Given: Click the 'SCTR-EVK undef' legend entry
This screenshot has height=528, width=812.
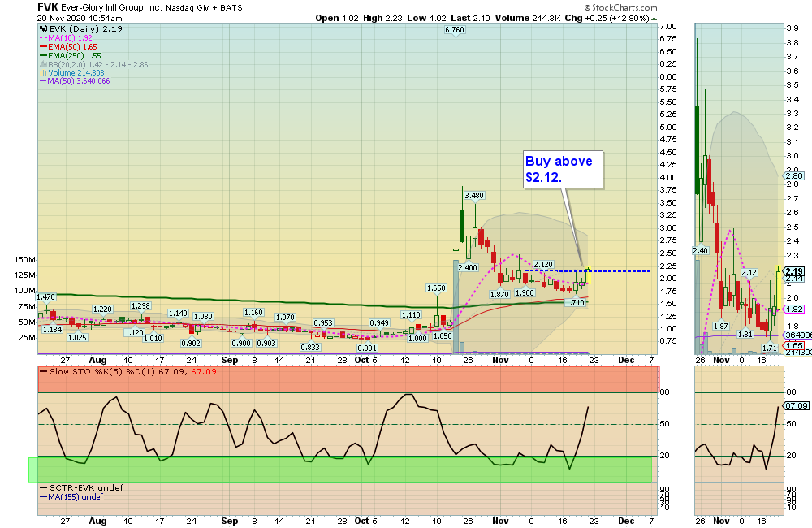Looking at the screenshot, I should coord(82,487).
